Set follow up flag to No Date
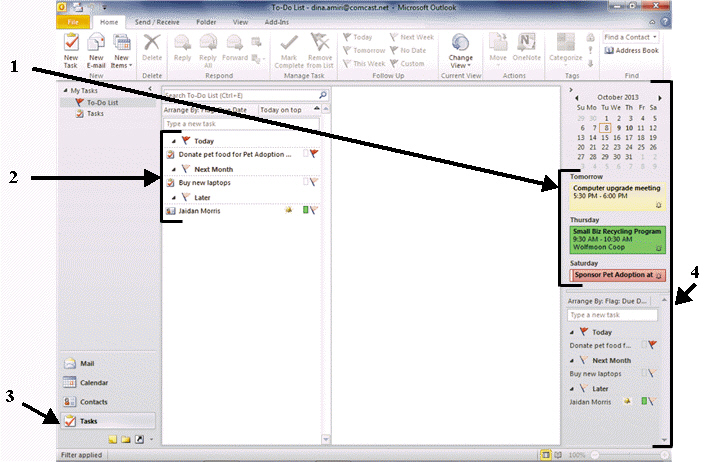Screen dimensions: 704x462 [x=408, y=50]
